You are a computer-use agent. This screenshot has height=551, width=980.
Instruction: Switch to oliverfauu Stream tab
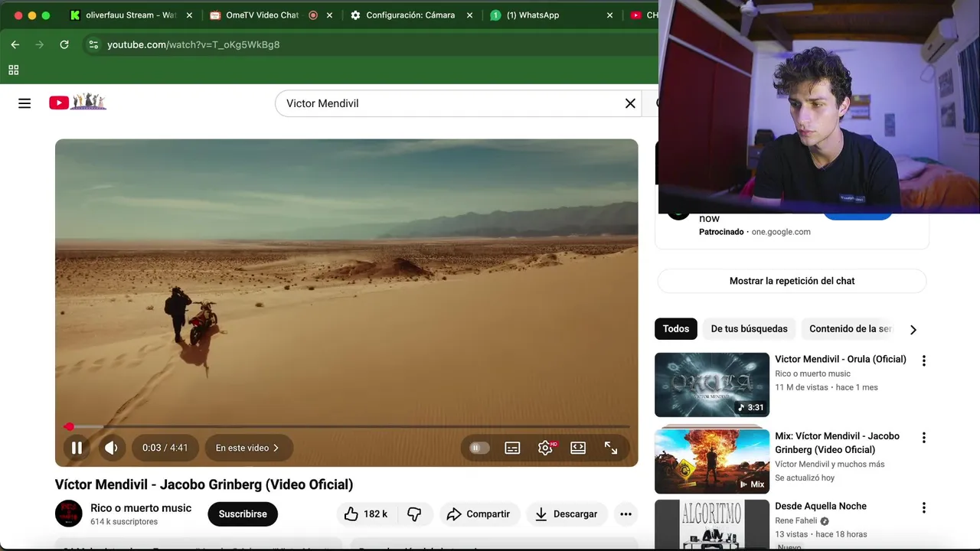click(x=130, y=15)
